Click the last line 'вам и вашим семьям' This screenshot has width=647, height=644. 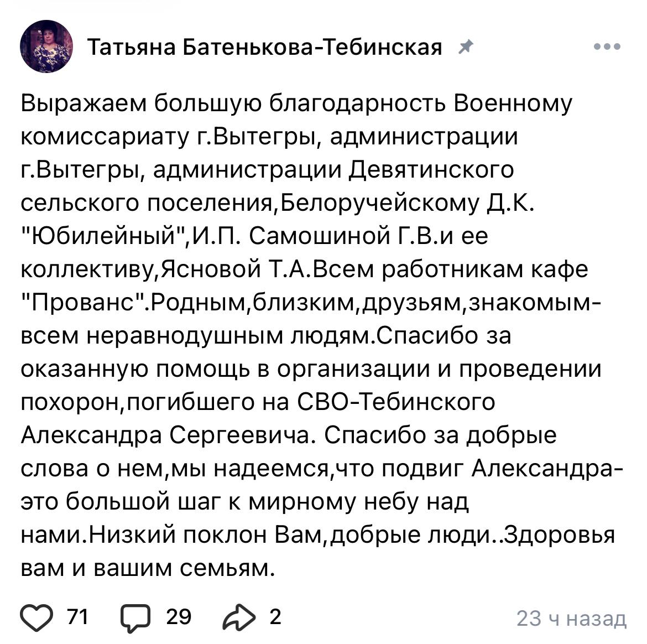148,568
